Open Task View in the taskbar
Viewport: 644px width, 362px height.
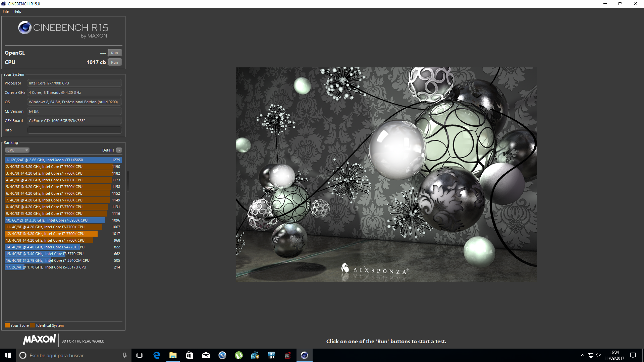click(x=140, y=355)
